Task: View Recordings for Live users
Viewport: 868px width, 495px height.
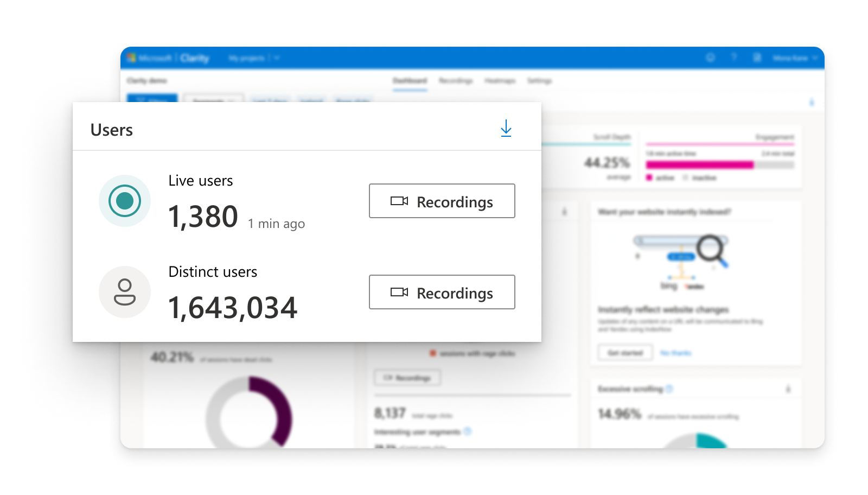Action: coord(442,201)
